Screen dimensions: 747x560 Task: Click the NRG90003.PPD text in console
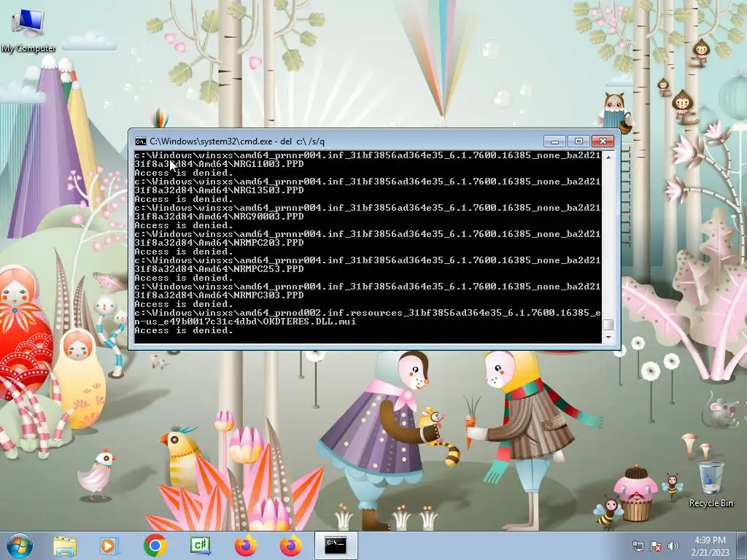268,216
